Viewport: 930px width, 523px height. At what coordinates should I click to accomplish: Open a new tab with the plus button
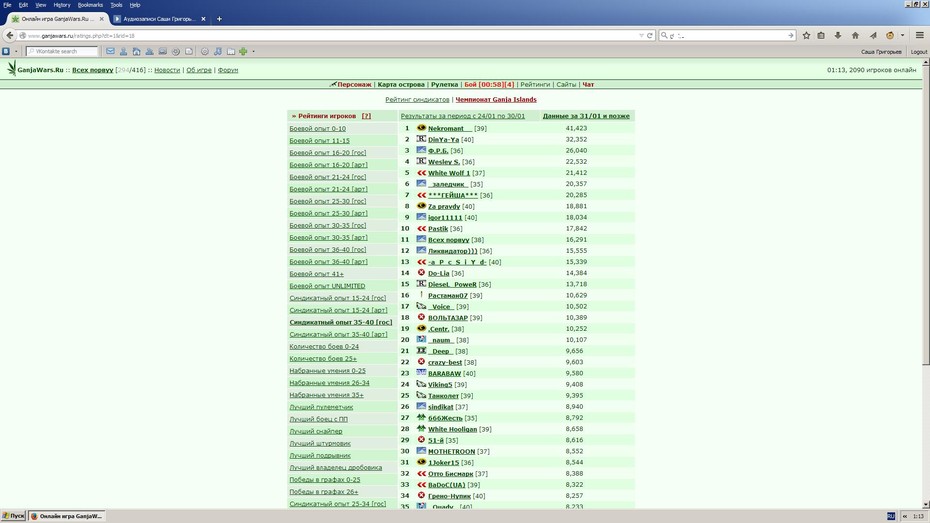pyautogui.click(x=219, y=19)
